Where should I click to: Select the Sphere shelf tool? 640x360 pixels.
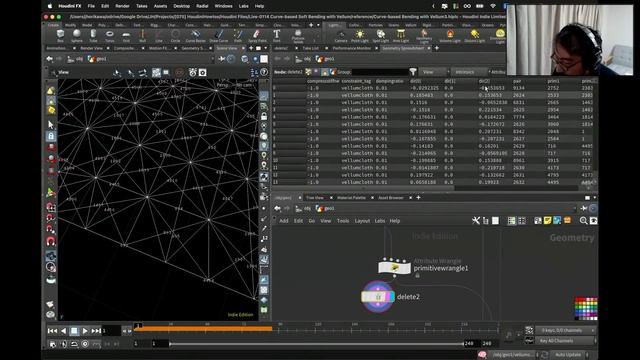pos(77,36)
